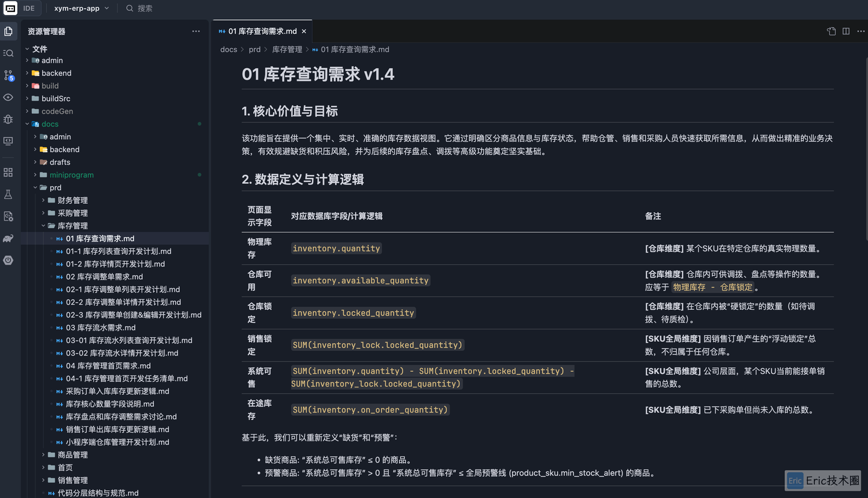Screen dimensions: 868x498
Task: Open the Search panel in the activity bar
Action: tap(8, 53)
